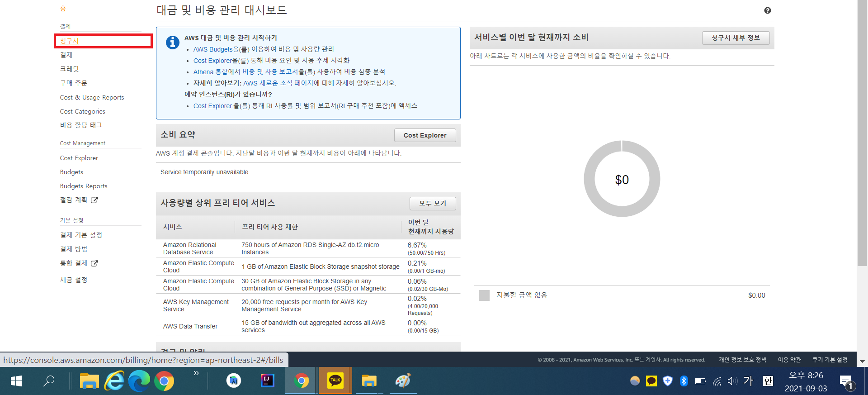Switch to the Paint app on the taskbar
This screenshot has width=868, height=395.
point(403,381)
